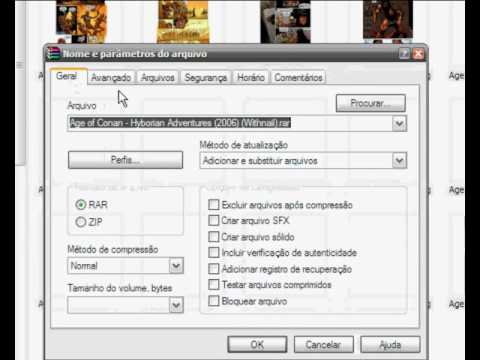Image resolution: width=480 pixels, height=360 pixels.
Task: Click second yellow comic thumbnail in background window
Action: tap(183, 22)
